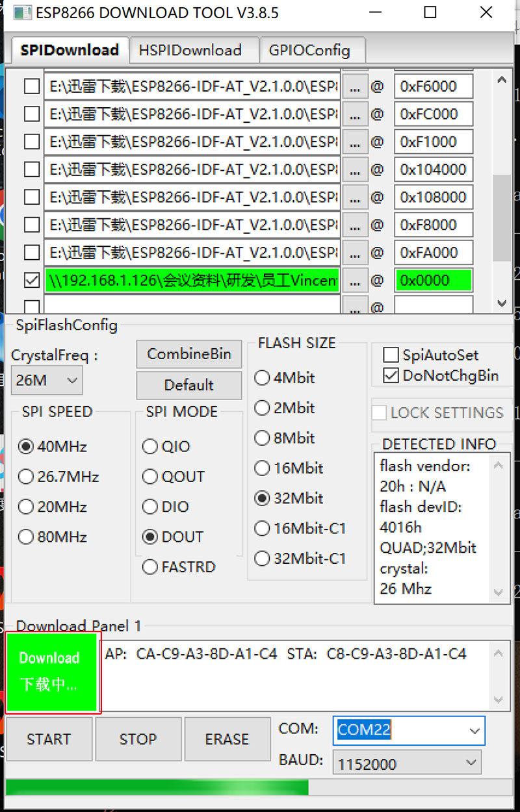
Task: Open the file browser for the 0xFC000 row
Action: (355, 114)
